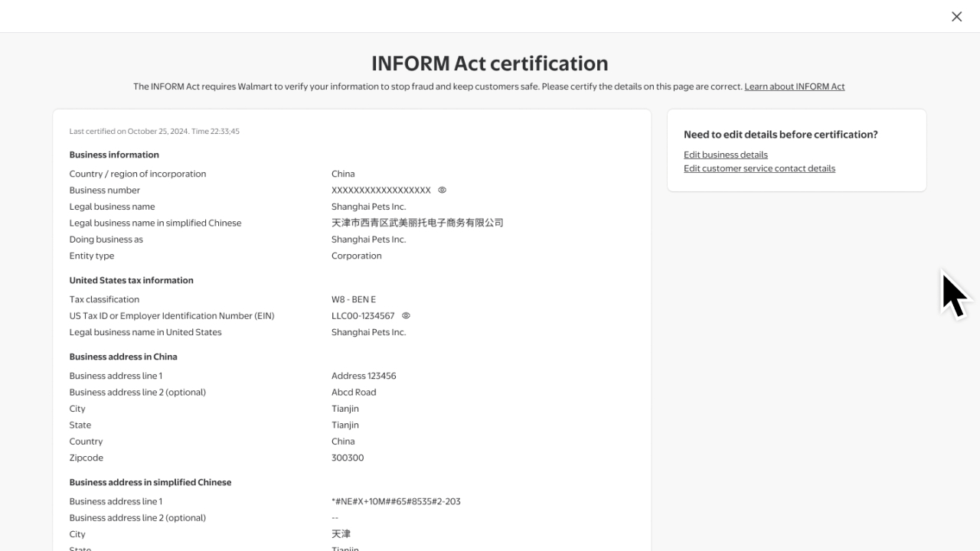
Task: Click the INFORM Act certification heading
Action: pos(490,63)
